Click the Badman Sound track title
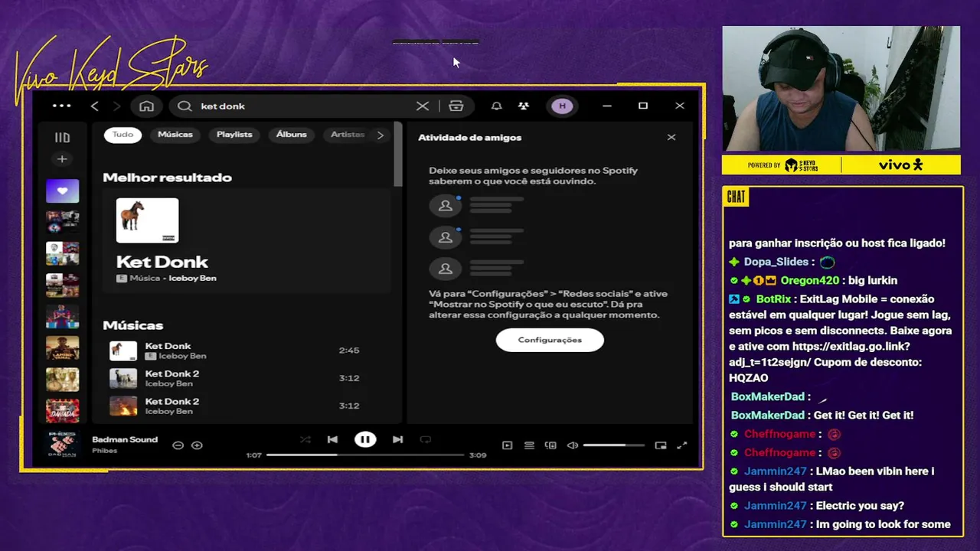Image resolution: width=980 pixels, height=551 pixels. pyautogui.click(x=125, y=440)
